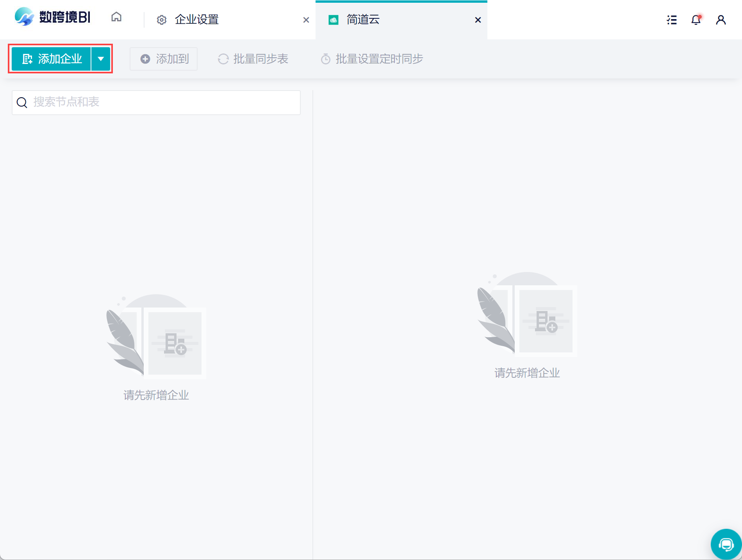Click the 数跨境BI logo
The height and width of the screenshot is (560, 742).
(x=53, y=17)
